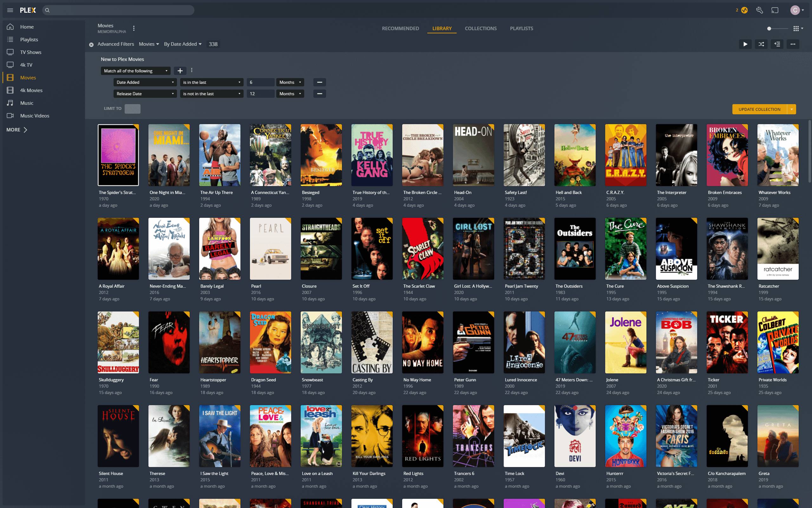Screen dimensions: 812x508
Task: Open the user account avatar menu
Action: 797,10
